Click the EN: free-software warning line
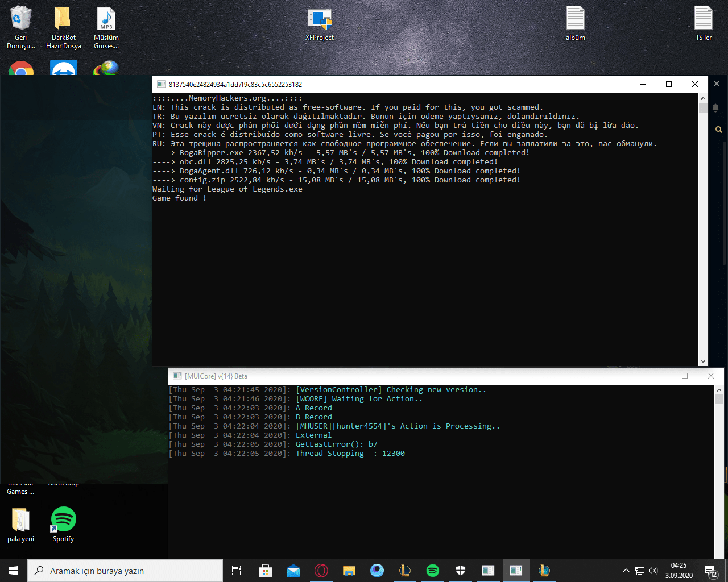This screenshot has width=728, height=582. (348, 107)
